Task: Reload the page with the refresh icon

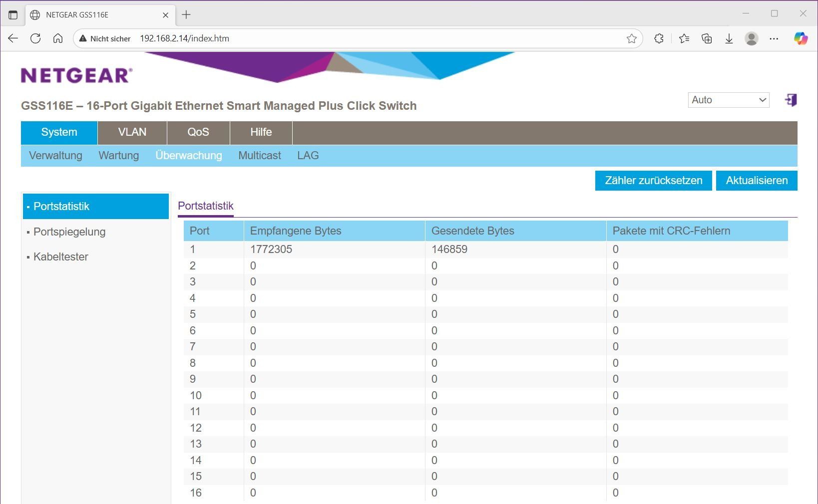Action: [35, 38]
